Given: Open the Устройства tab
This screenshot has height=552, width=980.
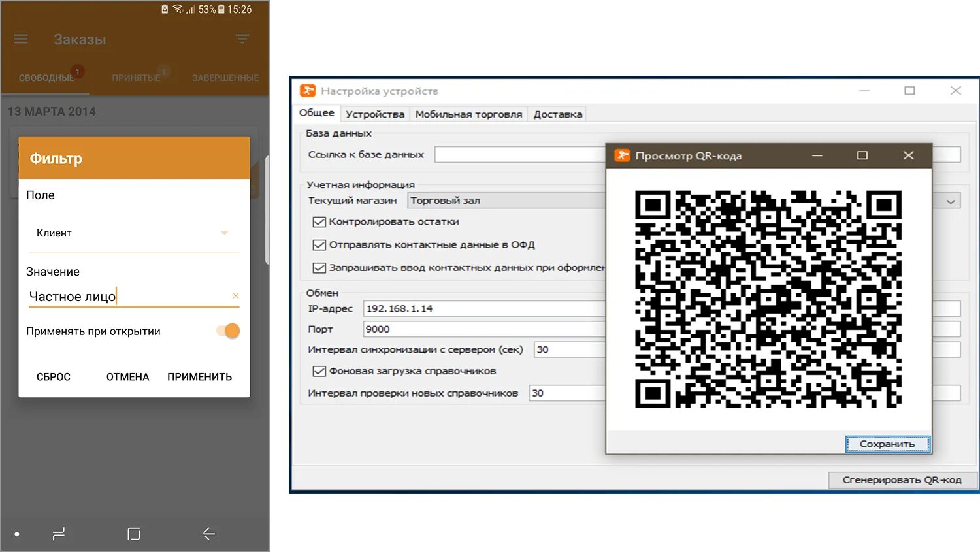Looking at the screenshot, I should click(x=375, y=114).
